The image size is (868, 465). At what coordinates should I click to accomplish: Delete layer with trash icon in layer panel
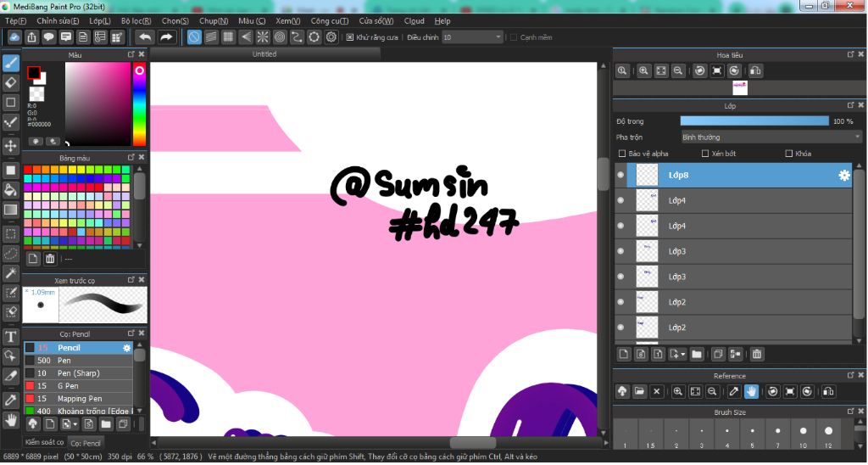point(757,354)
